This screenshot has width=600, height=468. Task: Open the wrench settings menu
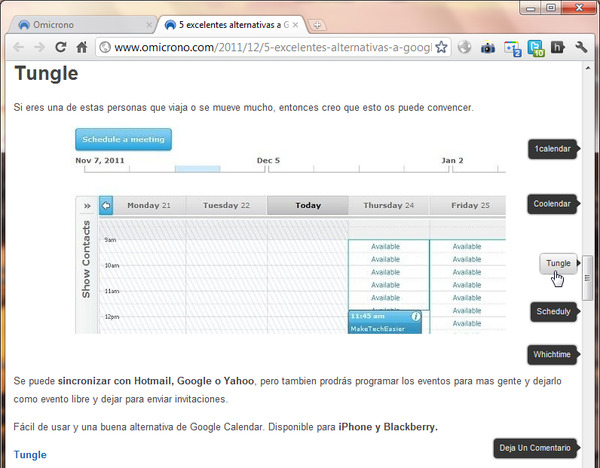[581, 47]
